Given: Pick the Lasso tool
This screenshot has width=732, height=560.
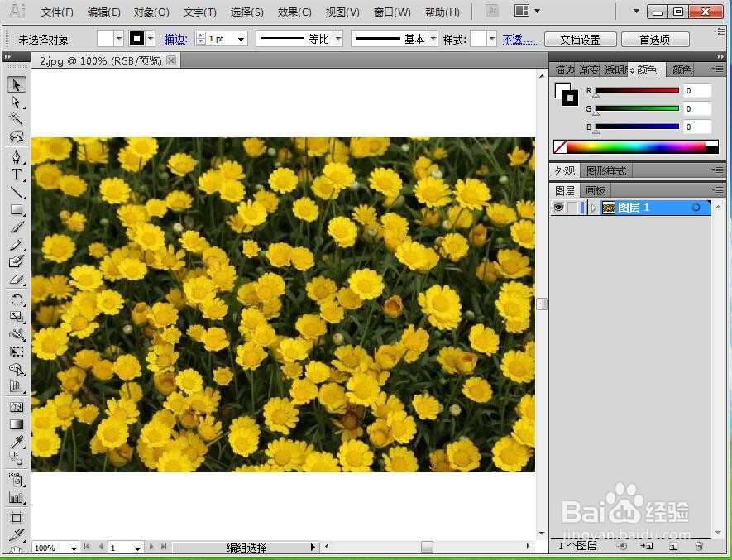Looking at the screenshot, I should (x=17, y=136).
